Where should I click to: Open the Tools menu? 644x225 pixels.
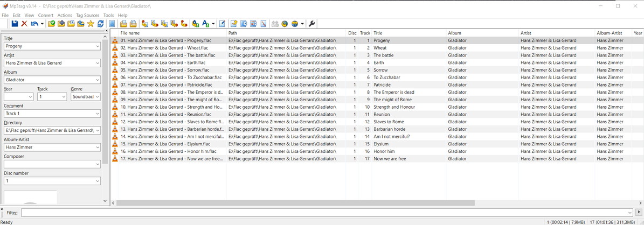click(108, 15)
